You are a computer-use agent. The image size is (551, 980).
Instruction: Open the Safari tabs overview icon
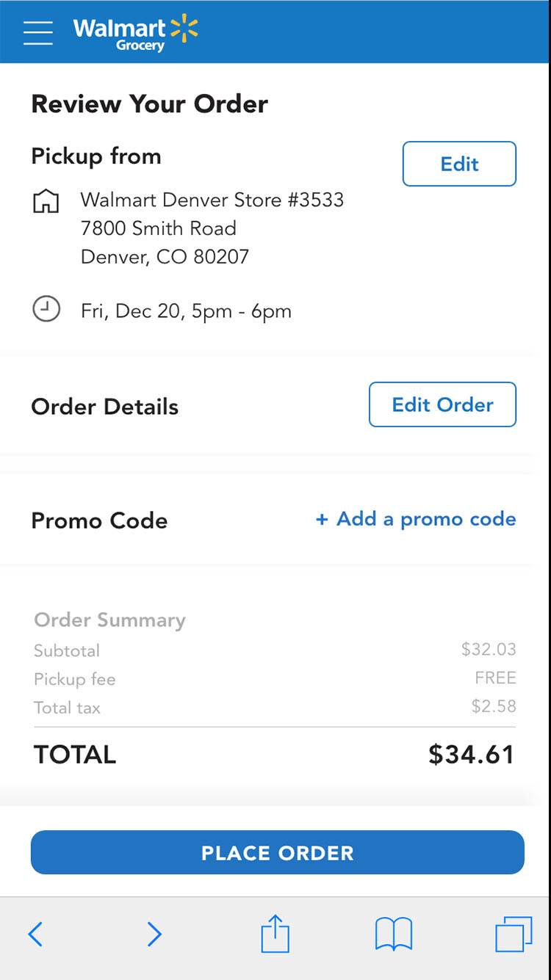(x=514, y=934)
